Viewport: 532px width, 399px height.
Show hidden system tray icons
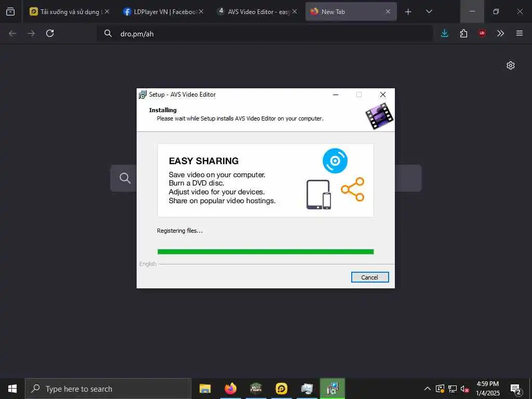coord(428,389)
